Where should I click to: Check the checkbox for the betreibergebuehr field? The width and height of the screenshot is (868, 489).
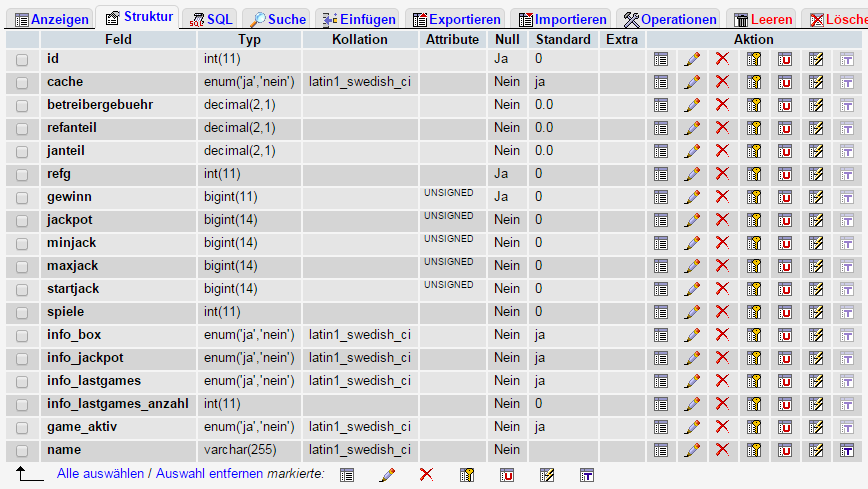(22, 105)
